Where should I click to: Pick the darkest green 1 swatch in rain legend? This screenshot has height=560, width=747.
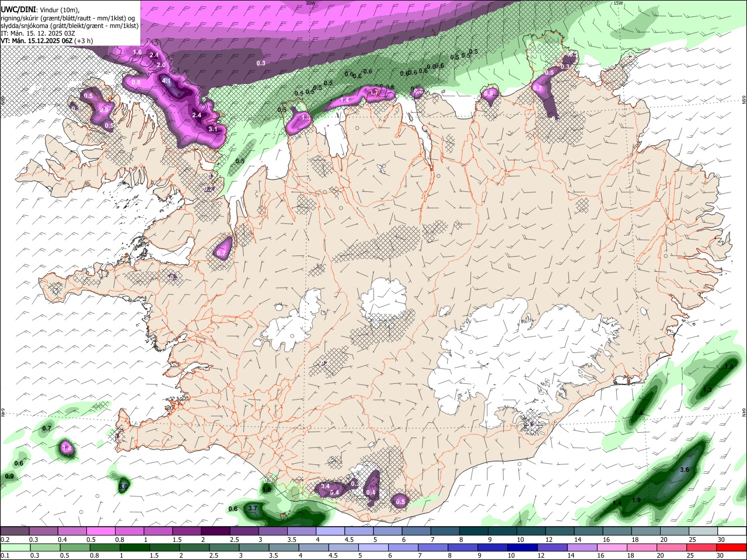coord(134,547)
